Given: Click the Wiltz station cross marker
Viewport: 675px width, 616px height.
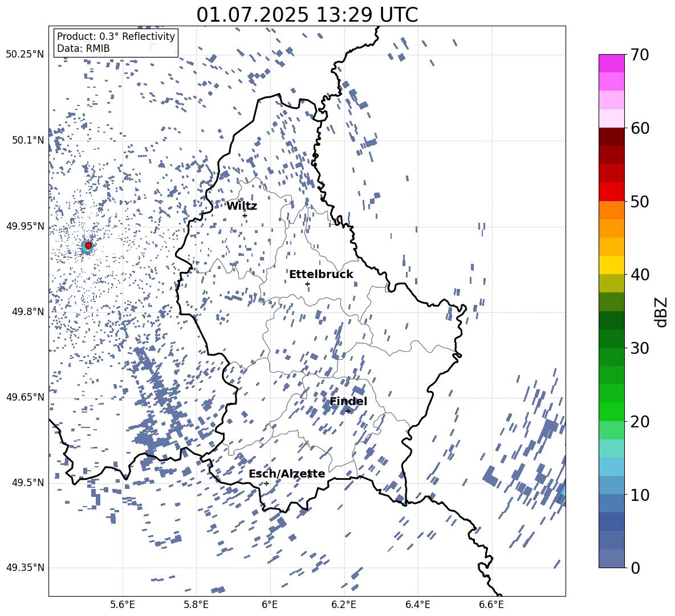Looking at the screenshot, I should [x=245, y=215].
